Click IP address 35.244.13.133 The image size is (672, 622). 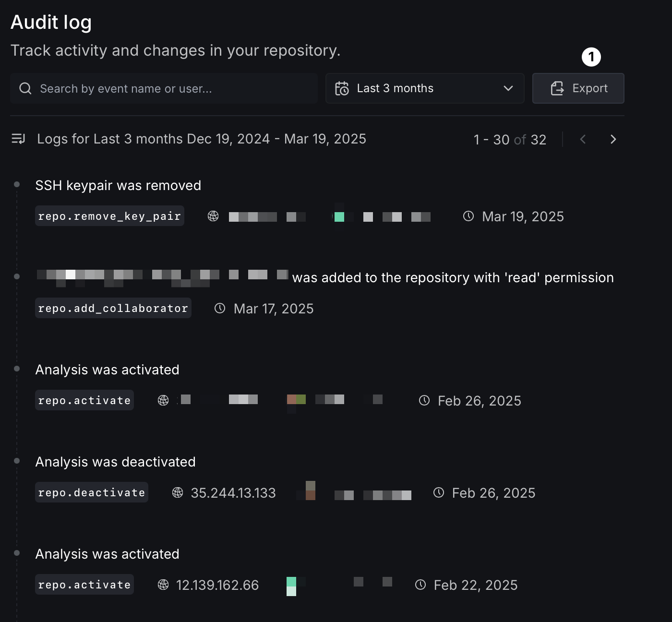(x=233, y=493)
